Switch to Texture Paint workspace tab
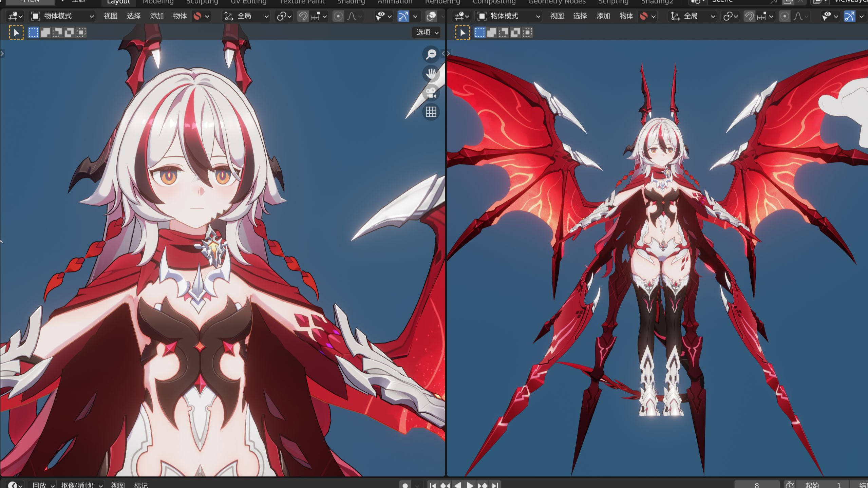868x488 pixels. pyautogui.click(x=302, y=2)
